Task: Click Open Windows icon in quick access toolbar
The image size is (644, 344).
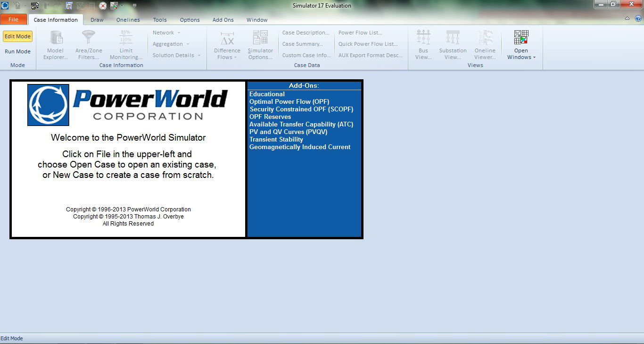Action: point(114,6)
